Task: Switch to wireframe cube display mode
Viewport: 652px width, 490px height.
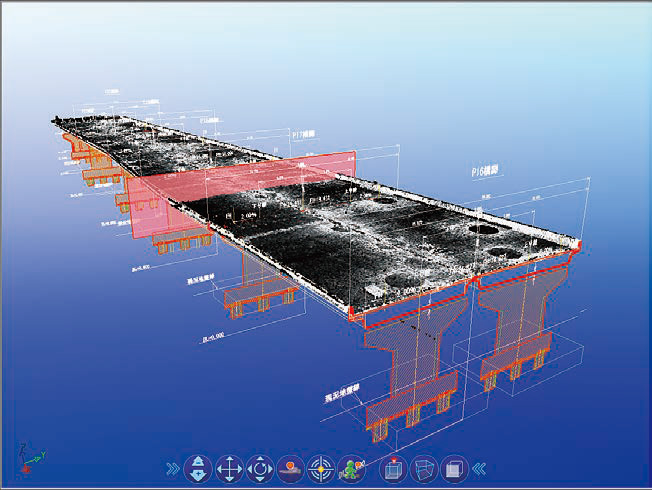Action: pos(424,468)
